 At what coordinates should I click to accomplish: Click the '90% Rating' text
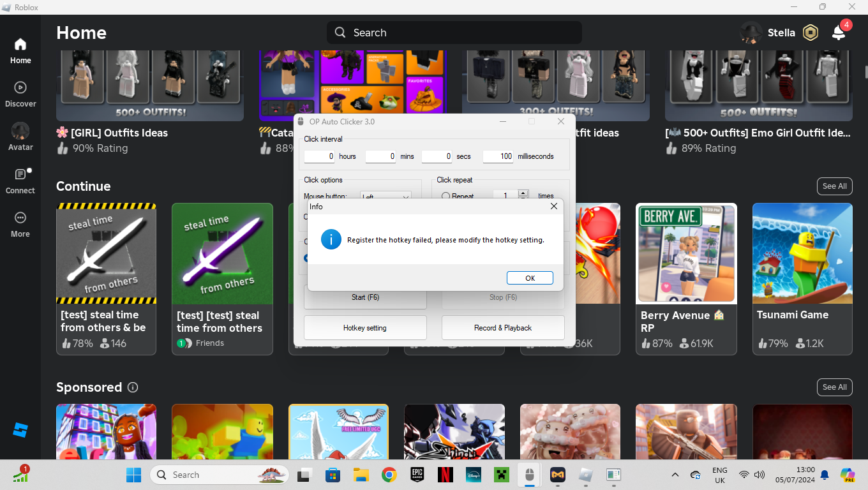[x=100, y=148]
